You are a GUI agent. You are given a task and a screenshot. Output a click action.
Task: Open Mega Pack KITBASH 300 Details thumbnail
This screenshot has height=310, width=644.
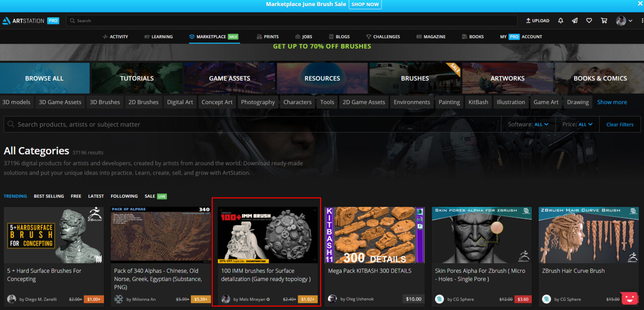tap(374, 235)
